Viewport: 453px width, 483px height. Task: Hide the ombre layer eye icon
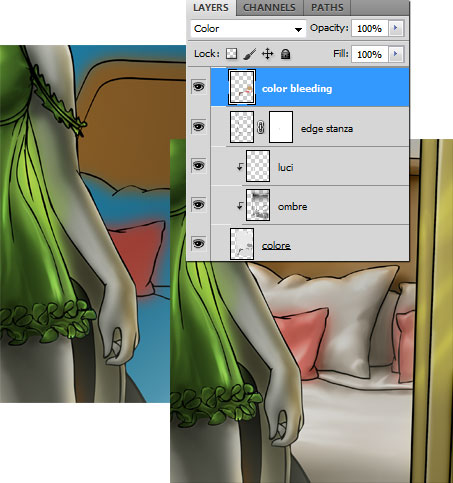199,204
